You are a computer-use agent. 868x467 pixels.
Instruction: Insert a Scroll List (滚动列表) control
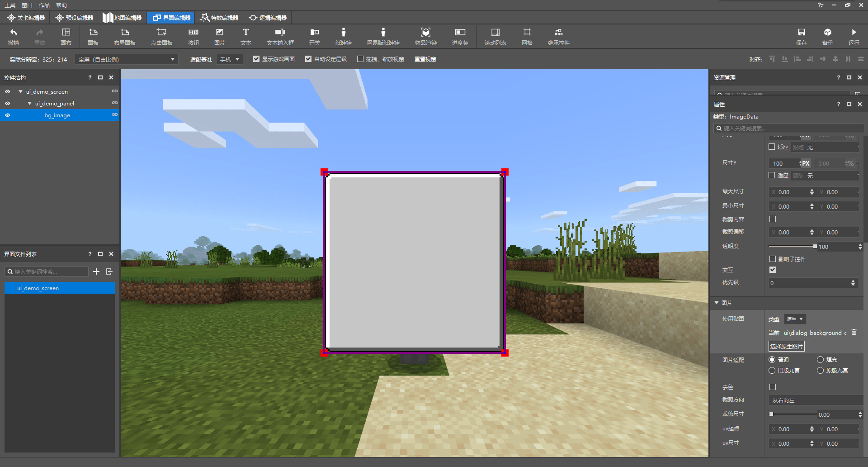click(x=495, y=37)
